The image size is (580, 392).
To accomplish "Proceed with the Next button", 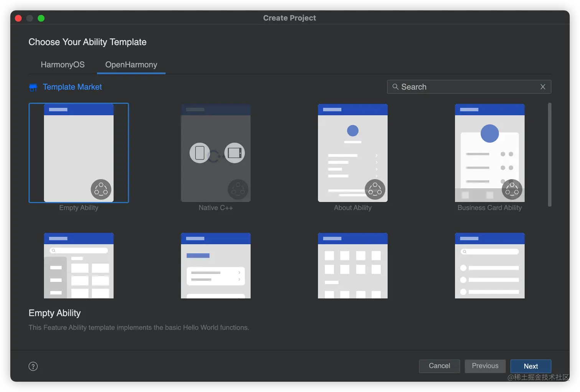I will pyautogui.click(x=531, y=366).
